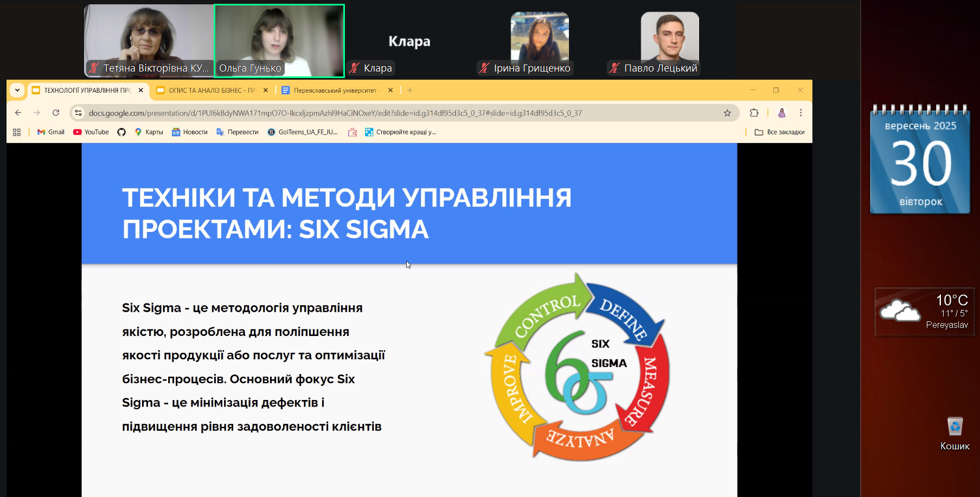The width and height of the screenshot is (980, 497).
Task: Open the browser extensions puzzle icon
Action: click(x=754, y=113)
